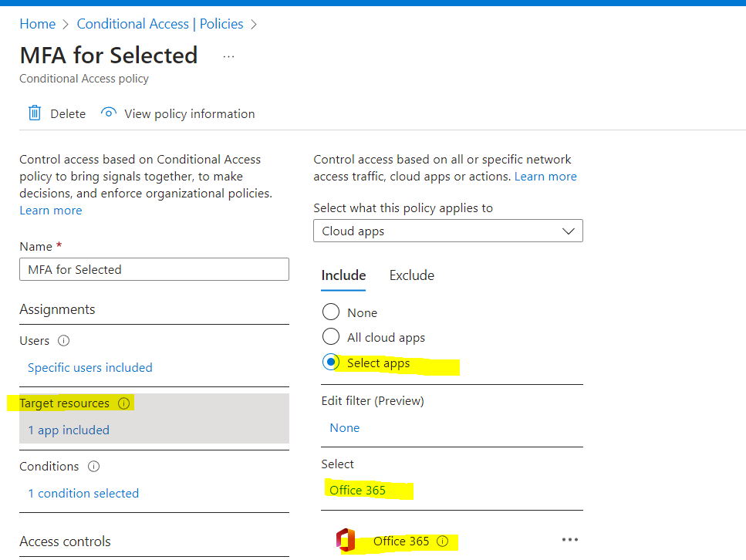Click the Access controls heading

pyautogui.click(x=65, y=541)
